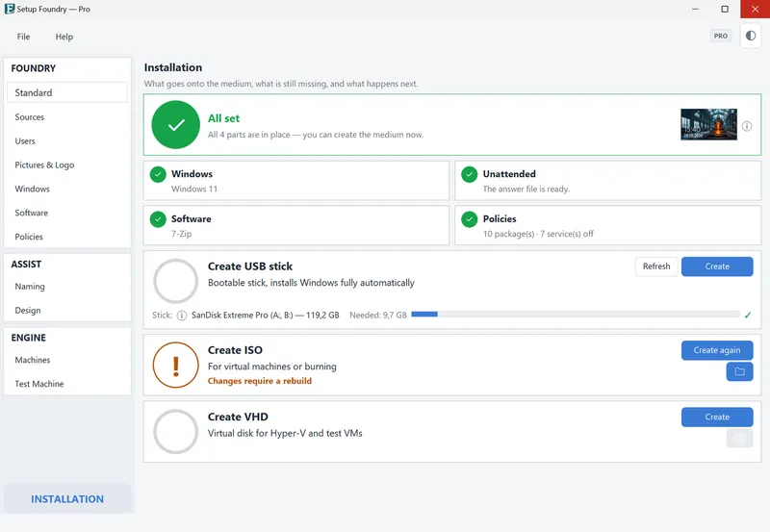Click the info icon beside the preview thumbnail
This screenshot has height=532, width=770.
[x=747, y=126]
